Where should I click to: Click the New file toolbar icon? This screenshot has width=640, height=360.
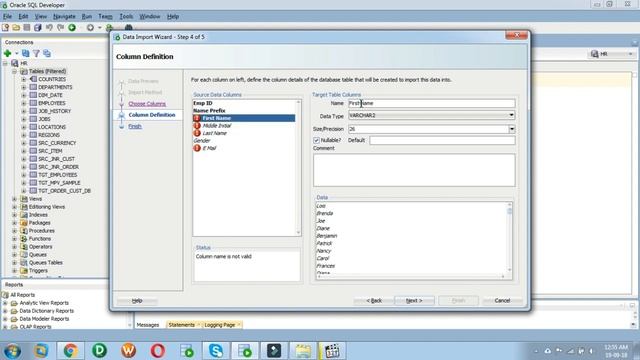pyautogui.click(x=5, y=28)
